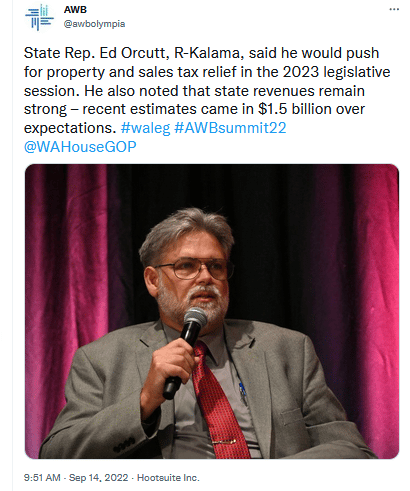Click the speaker's eyeglasses in the photo
The width and height of the screenshot is (410, 491).
click(193, 269)
